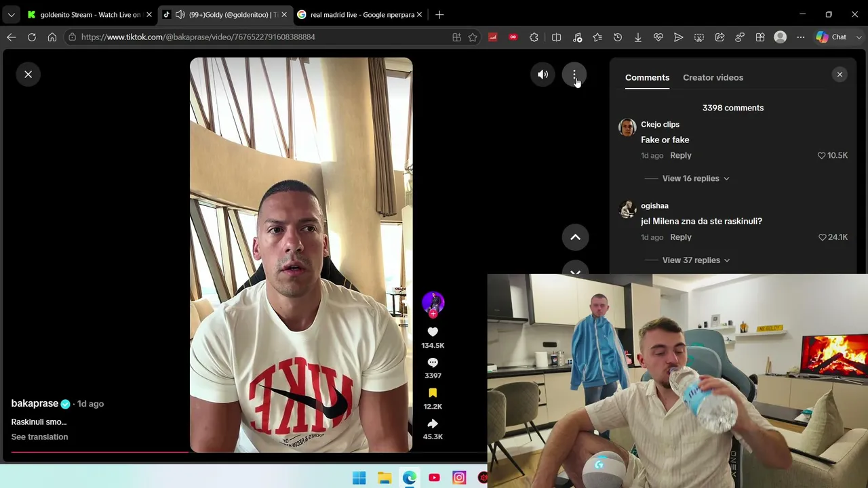Open the bakaprase username link
868x488 pixels.
point(35,403)
